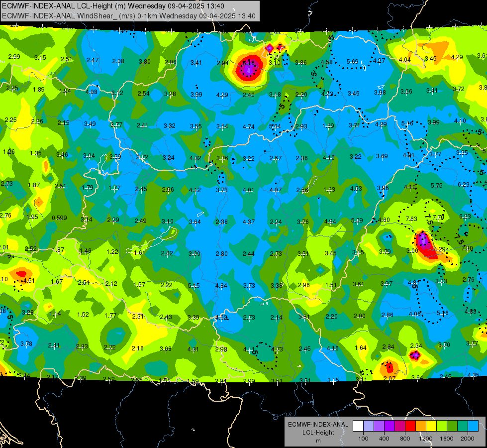Click the wind shear value '1.35'
This screenshot has width=487, height=448.
click(36, 153)
